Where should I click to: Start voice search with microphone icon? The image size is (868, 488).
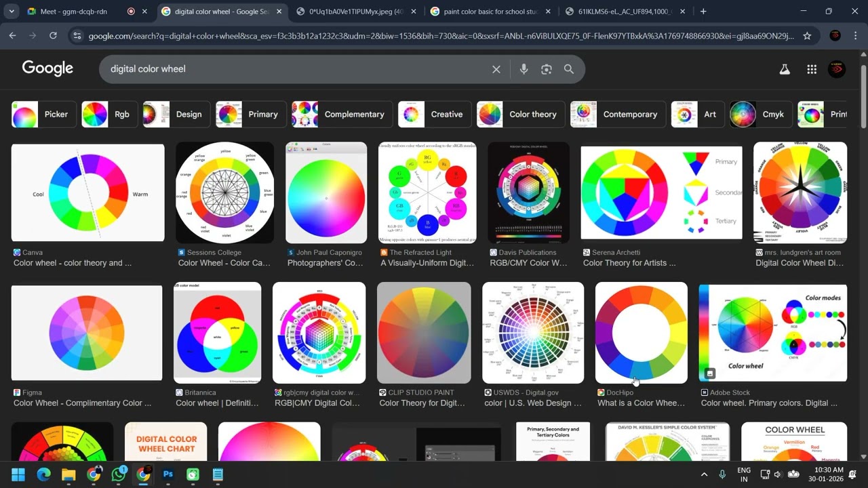(x=524, y=69)
